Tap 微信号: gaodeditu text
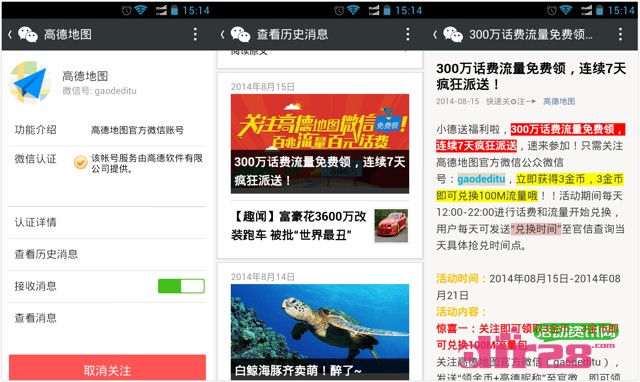 tap(99, 91)
